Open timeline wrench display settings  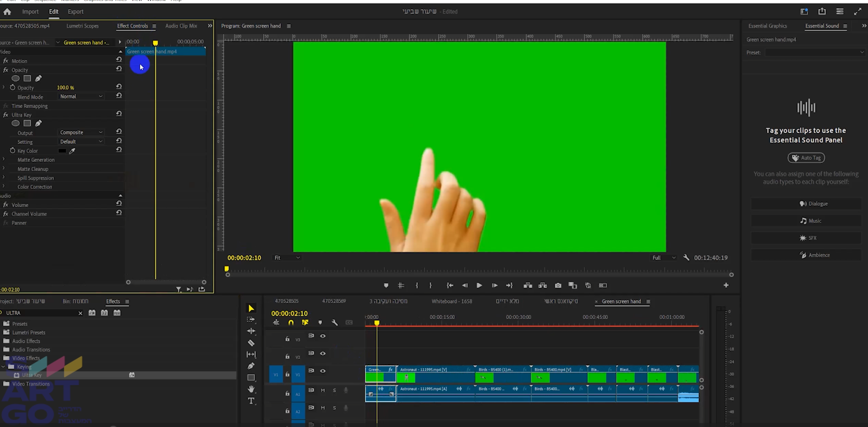pyautogui.click(x=335, y=323)
